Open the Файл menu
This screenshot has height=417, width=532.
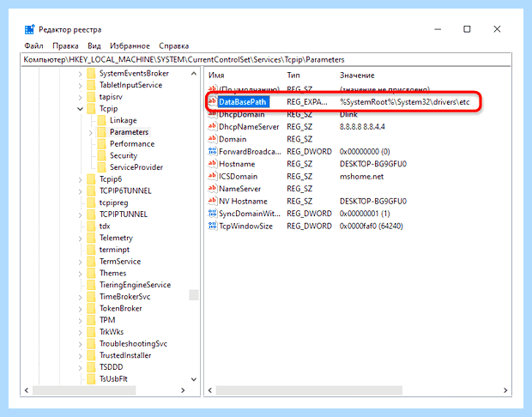click(33, 45)
